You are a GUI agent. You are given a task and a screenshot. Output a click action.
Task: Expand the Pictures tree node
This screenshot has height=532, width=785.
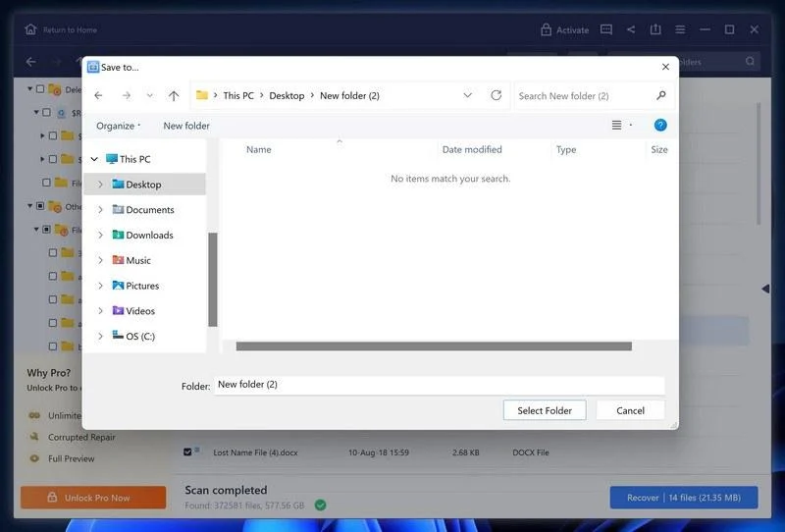tap(100, 286)
